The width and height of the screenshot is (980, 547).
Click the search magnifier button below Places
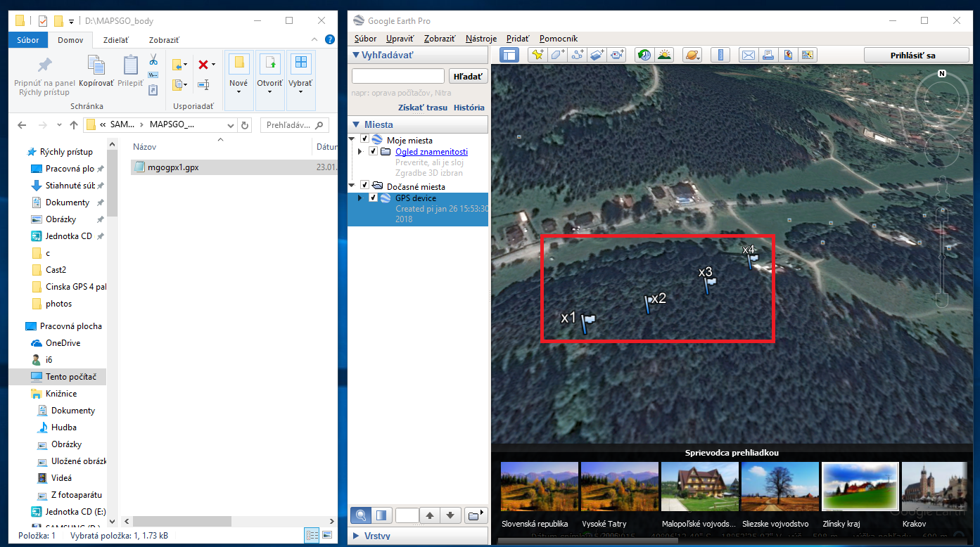click(361, 515)
